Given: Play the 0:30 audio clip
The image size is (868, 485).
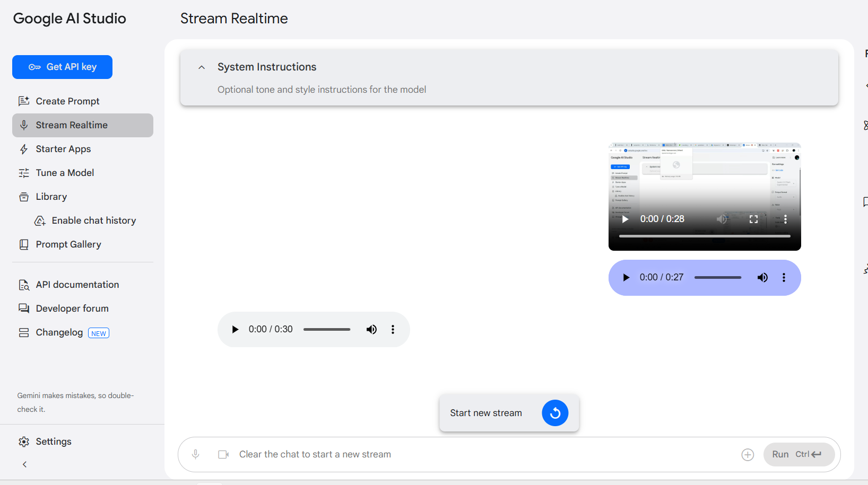Looking at the screenshot, I should (235, 329).
